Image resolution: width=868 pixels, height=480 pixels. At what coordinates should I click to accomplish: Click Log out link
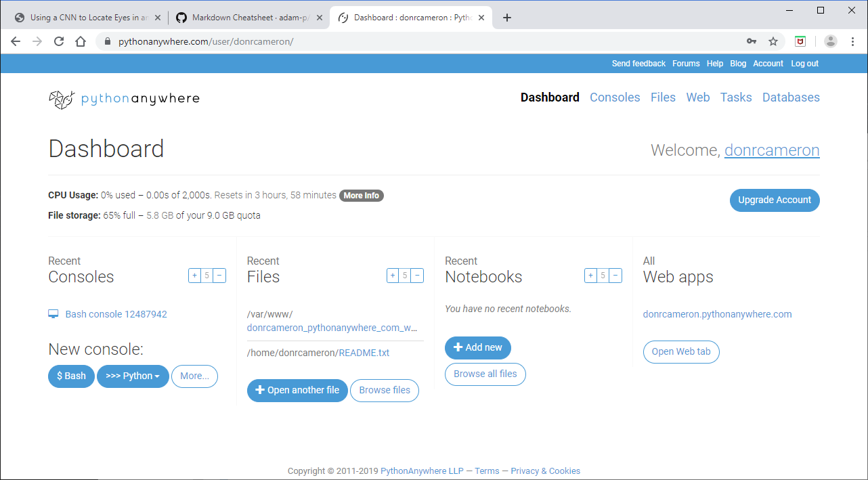804,64
